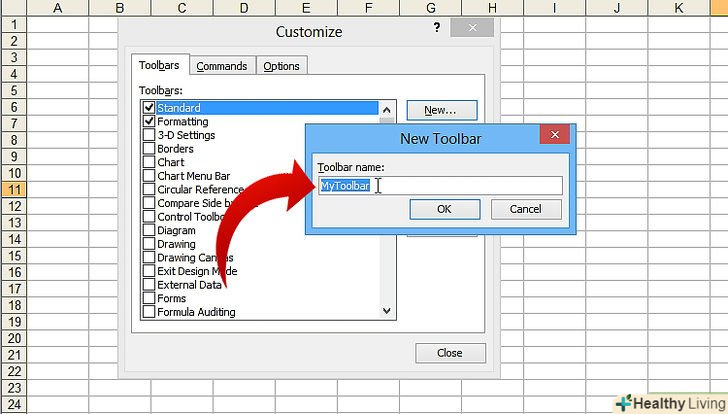This screenshot has width=728, height=414.
Task: Check the Drawing toolbar checkbox
Action: point(149,244)
